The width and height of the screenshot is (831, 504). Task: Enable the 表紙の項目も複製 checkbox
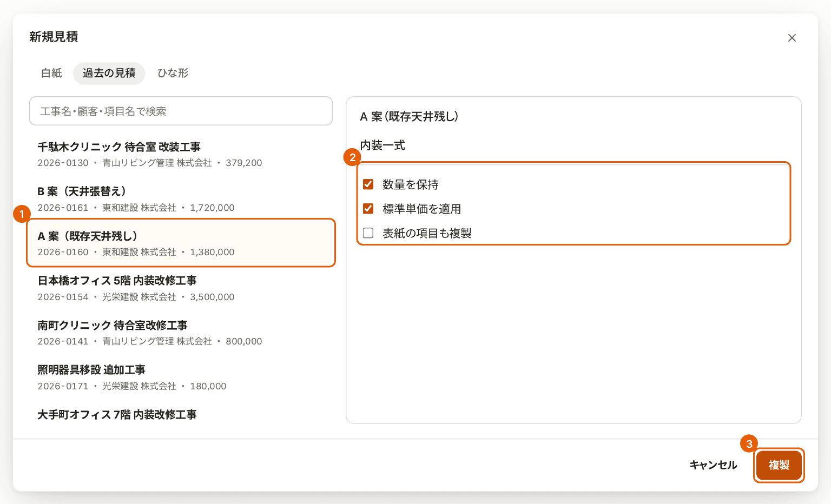coord(368,233)
